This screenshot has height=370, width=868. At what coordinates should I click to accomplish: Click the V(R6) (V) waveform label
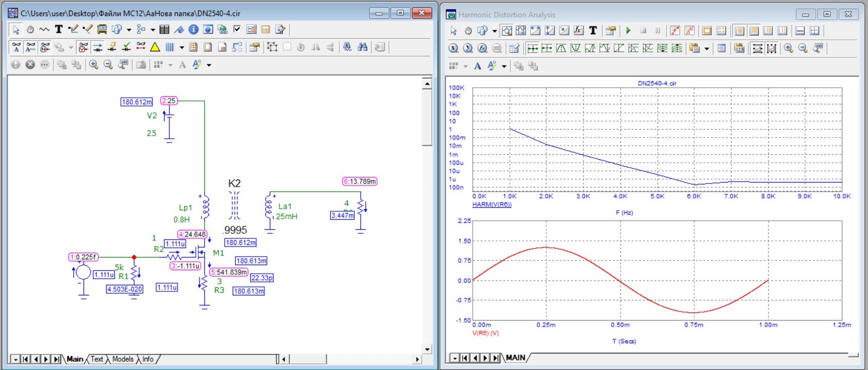pos(485,333)
